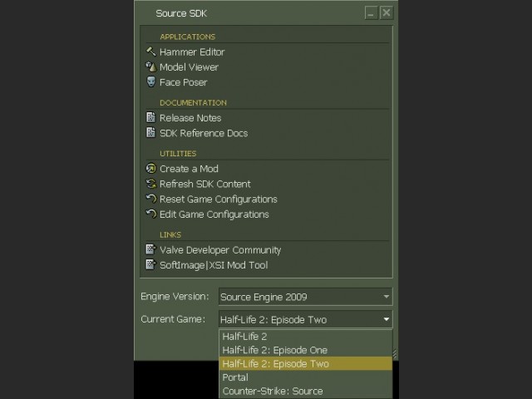Open Model Viewer text entry

189,67
